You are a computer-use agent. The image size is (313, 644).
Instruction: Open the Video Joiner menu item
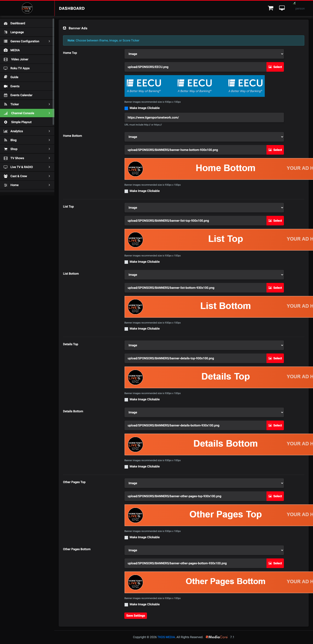27,59
